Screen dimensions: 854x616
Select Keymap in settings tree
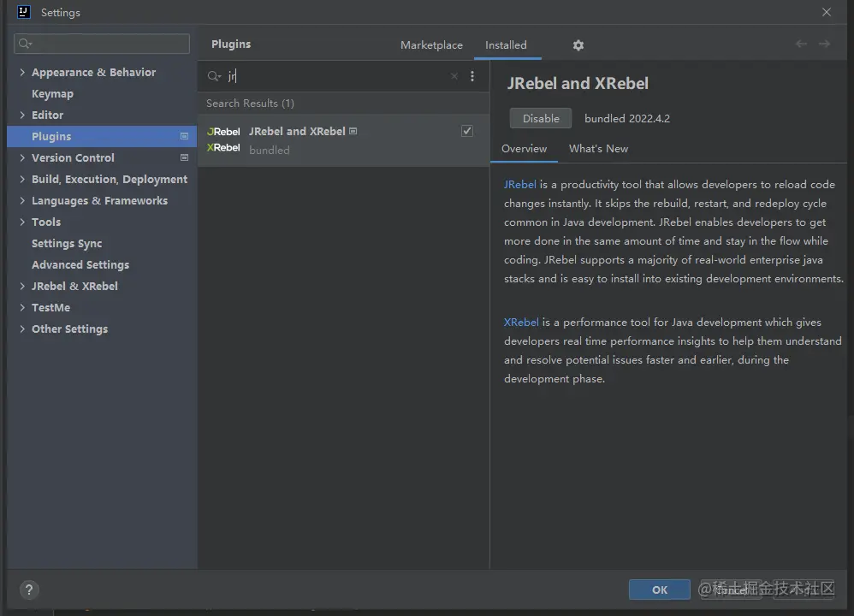tap(52, 93)
